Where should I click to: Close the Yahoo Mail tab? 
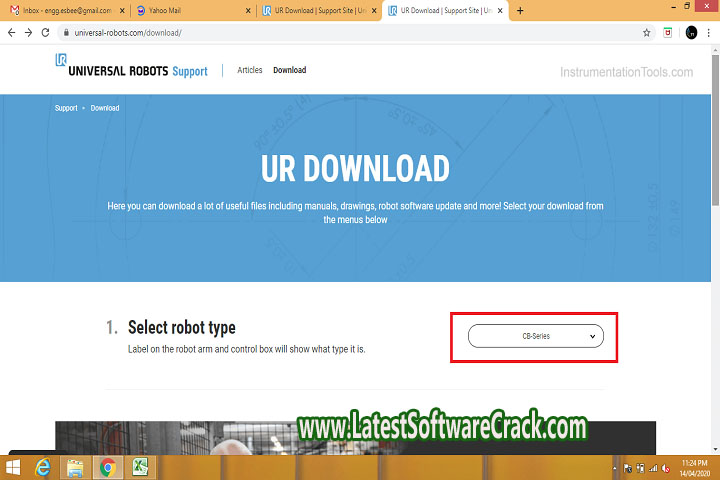point(248,11)
